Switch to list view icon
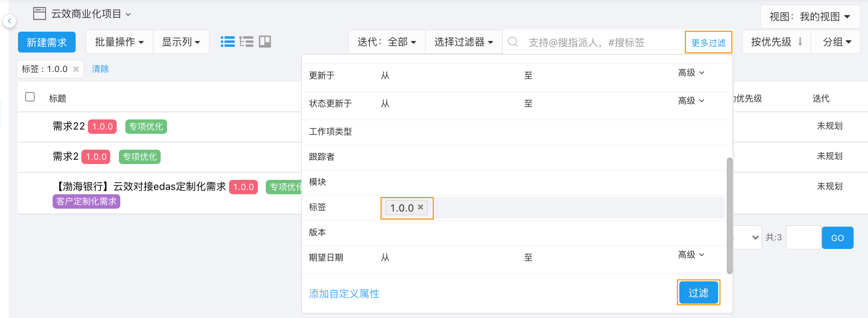Viewport: 868px width, 318px height. tap(228, 42)
